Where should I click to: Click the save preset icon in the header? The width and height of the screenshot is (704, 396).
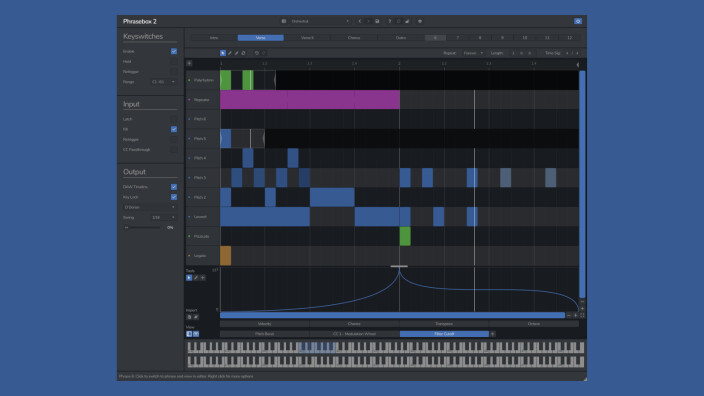[x=377, y=21]
